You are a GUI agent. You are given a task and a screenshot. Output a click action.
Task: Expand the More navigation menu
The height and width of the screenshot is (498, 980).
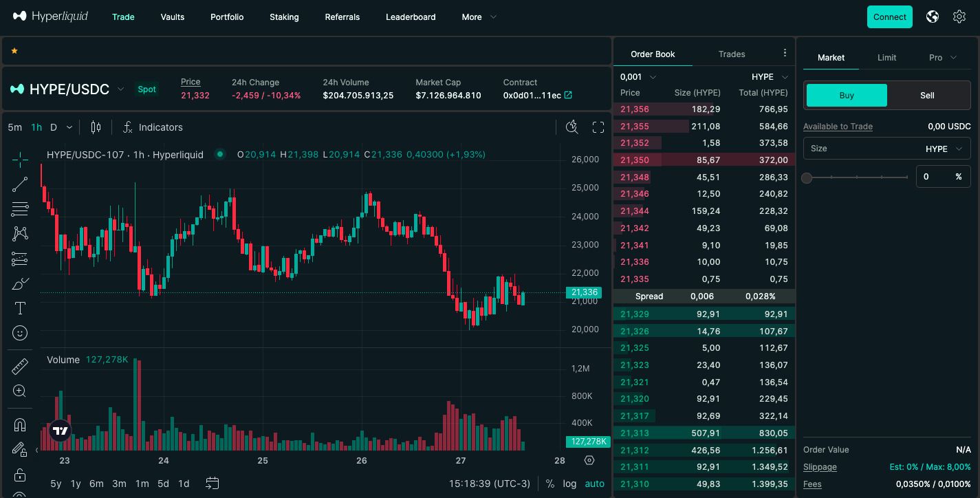coord(479,17)
